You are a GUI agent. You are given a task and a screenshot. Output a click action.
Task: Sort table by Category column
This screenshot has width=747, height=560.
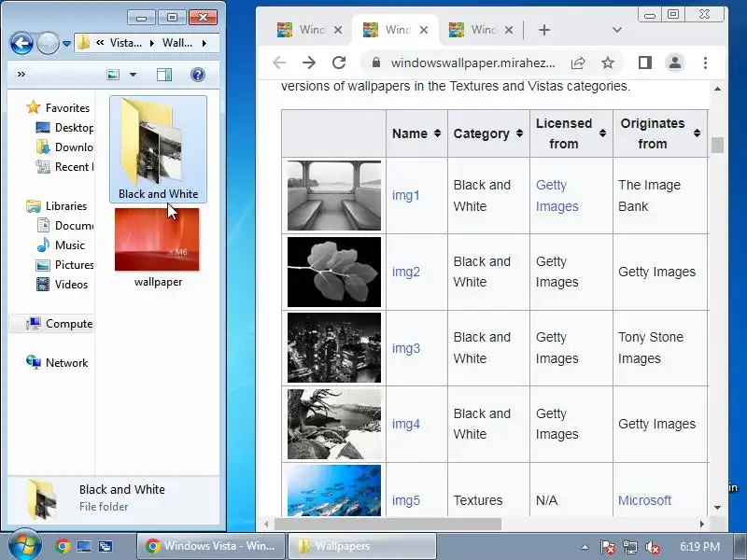pyautogui.click(x=488, y=133)
